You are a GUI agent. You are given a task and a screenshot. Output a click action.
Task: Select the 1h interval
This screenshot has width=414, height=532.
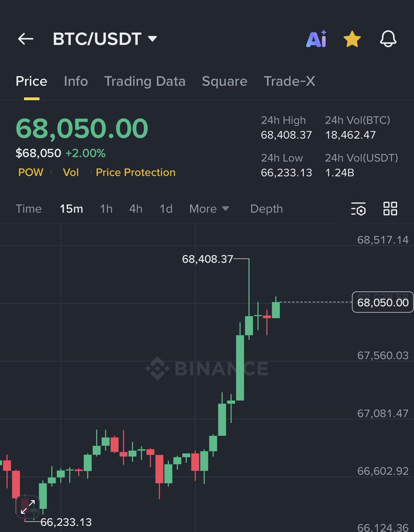pyautogui.click(x=106, y=209)
